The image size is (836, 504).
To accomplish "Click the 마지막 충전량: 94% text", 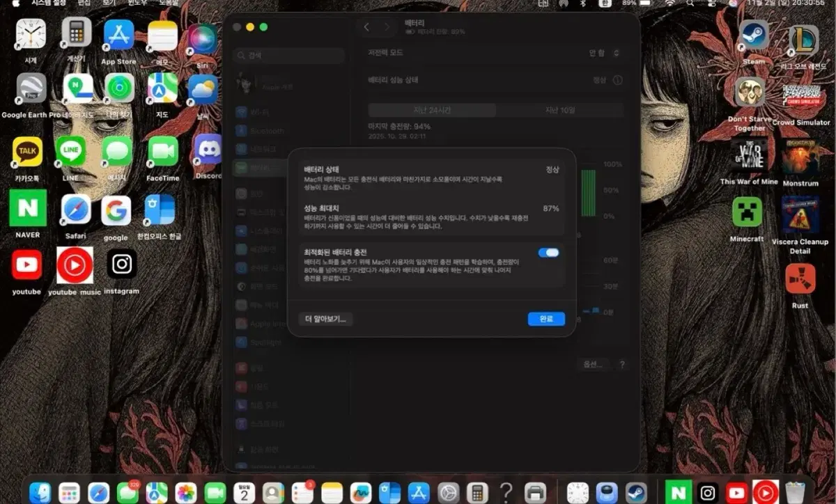I will [399, 127].
